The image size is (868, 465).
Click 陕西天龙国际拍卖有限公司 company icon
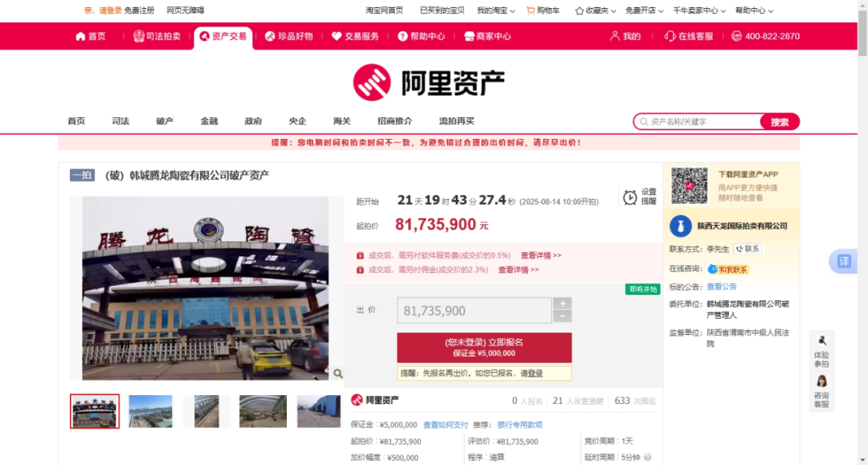(681, 226)
